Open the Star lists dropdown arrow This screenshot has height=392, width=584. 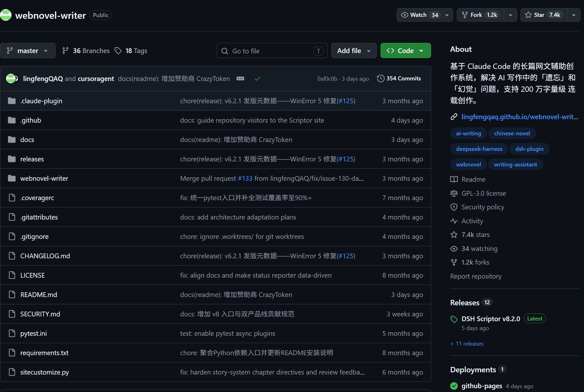(x=574, y=15)
